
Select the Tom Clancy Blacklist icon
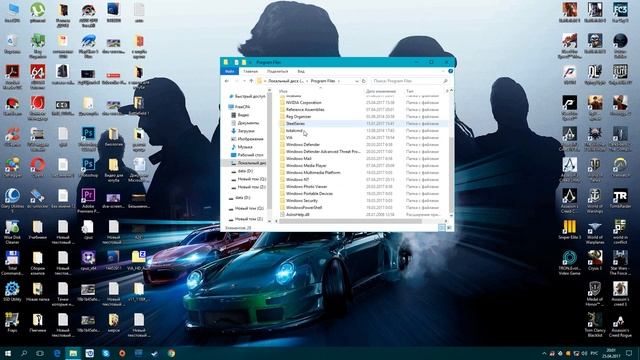coord(595,325)
